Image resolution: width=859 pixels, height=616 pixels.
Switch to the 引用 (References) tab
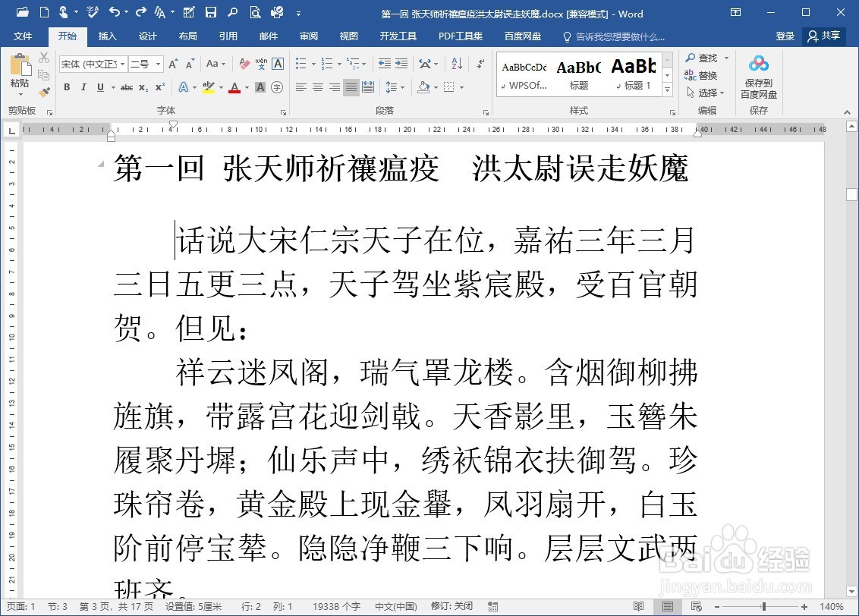pyautogui.click(x=228, y=36)
